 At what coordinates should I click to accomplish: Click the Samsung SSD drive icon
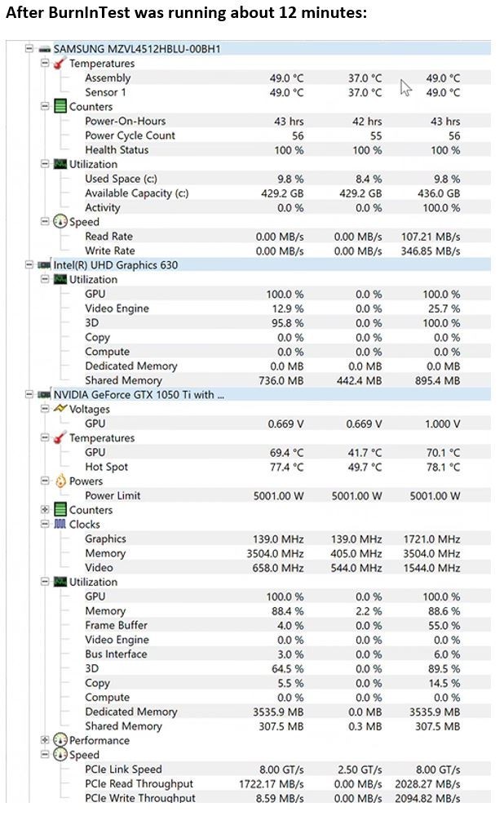pyautogui.click(x=44, y=49)
